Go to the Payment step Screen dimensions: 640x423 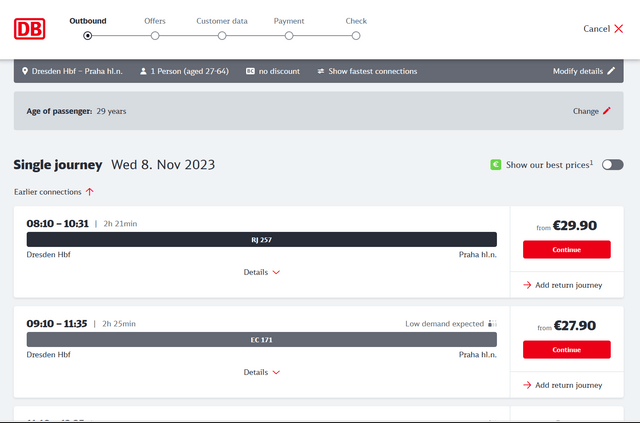click(x=289, y=36)
